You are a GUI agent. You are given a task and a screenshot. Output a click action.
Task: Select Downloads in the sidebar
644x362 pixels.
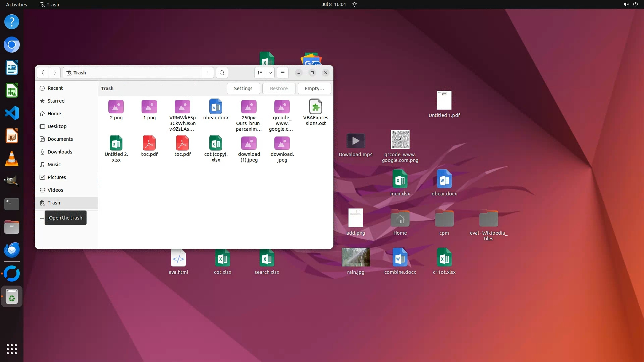click(60, 152)
